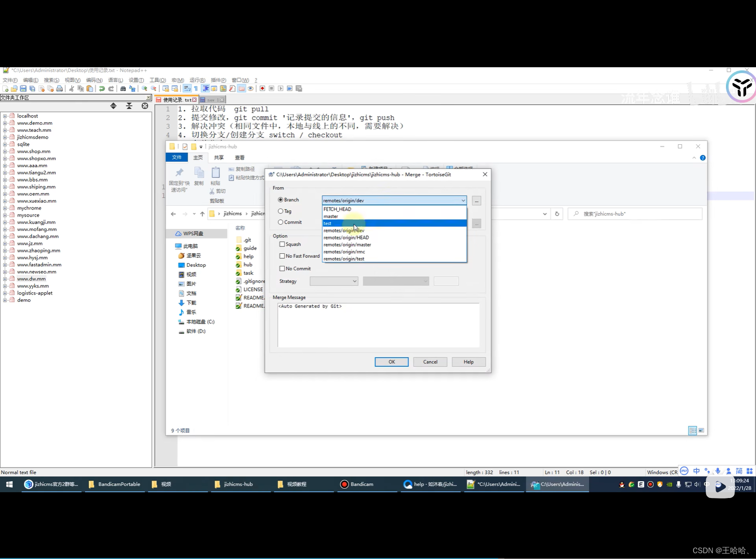Click the Save icon in Notepad++ toolbar
756x559 pixels.
tap(23, 89)
